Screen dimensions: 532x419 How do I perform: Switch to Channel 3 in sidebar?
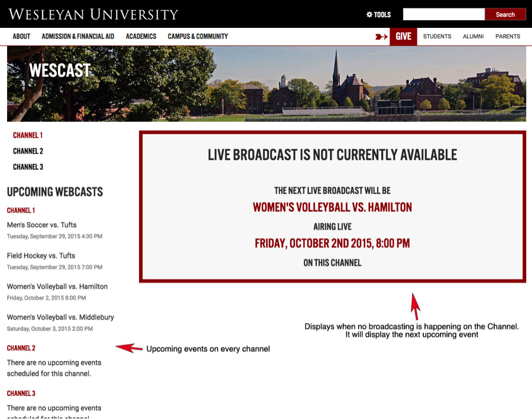coord(28,167)
